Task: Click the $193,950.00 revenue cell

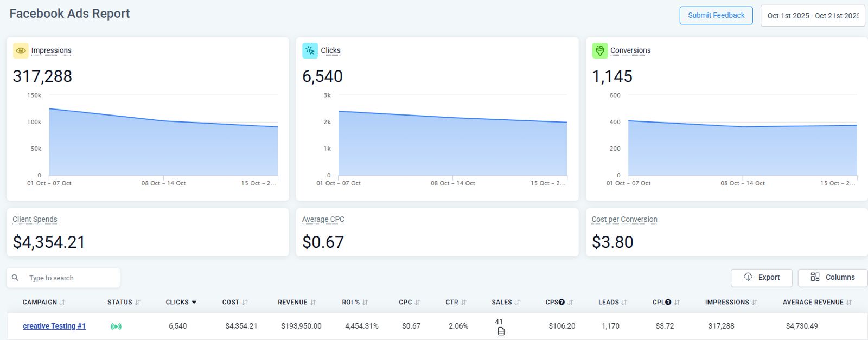Action: pos(301,326)
